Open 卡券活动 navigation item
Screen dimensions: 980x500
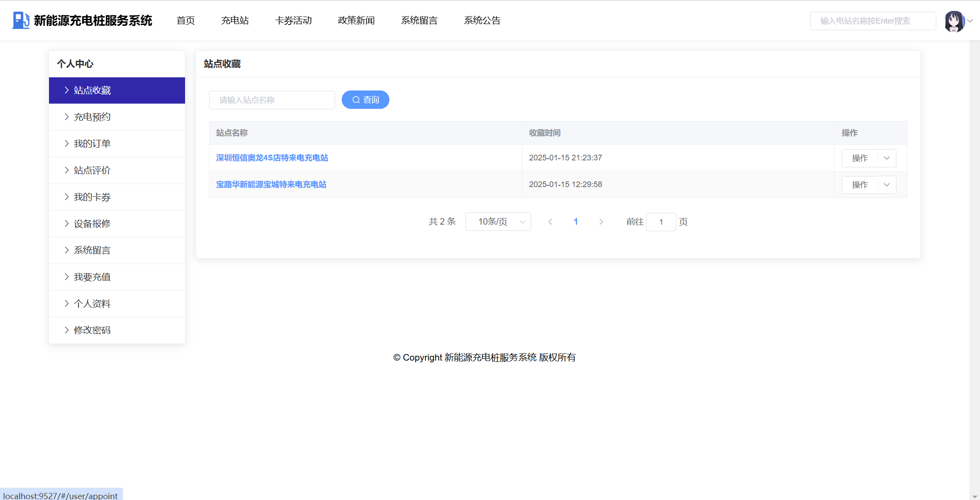pyautogui.click(x=293, y=21)
